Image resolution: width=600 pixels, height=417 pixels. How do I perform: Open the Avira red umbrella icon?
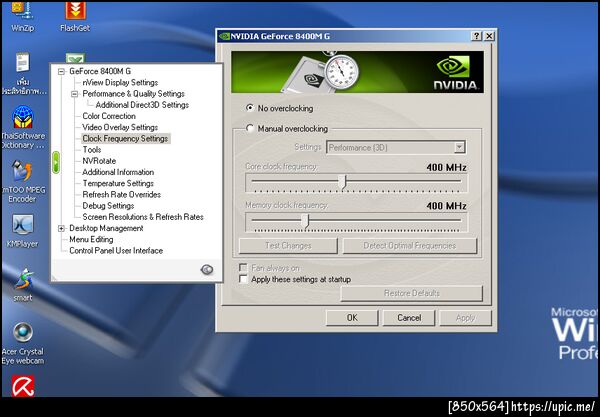[x=23, y=386]
